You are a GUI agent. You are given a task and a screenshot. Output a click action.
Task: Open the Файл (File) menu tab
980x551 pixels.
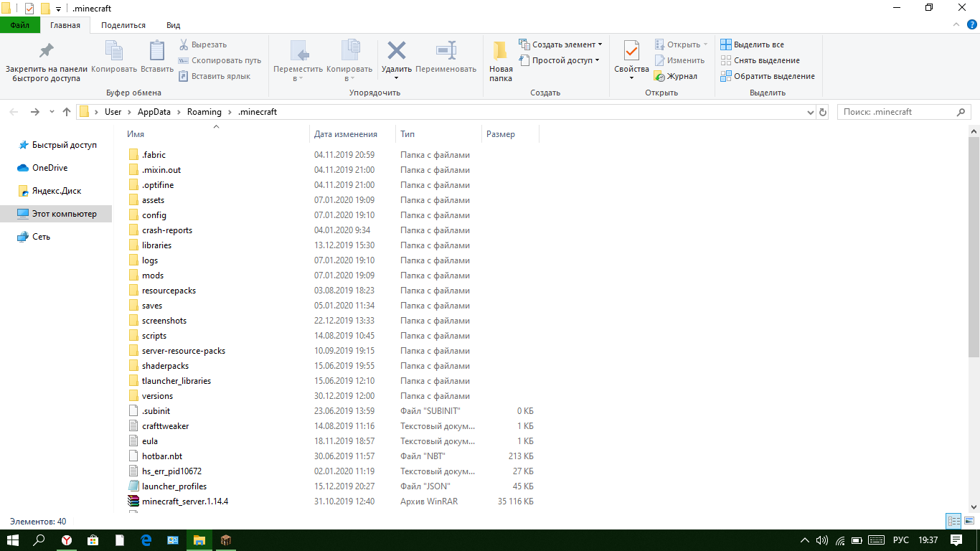pos(20,25)
